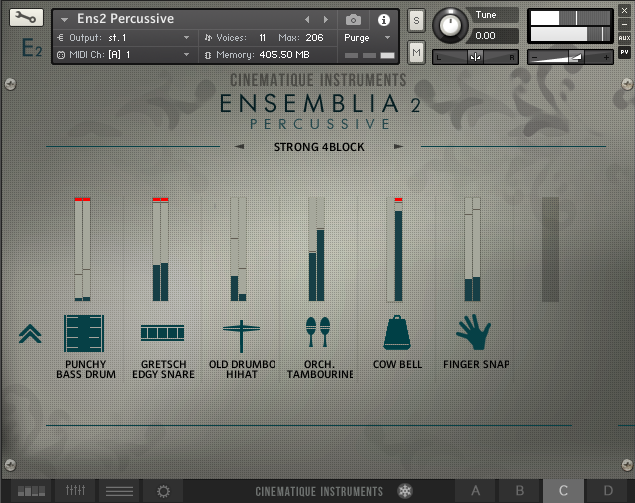Solo the instrument with S button
This screenshot has height=503, width=635.
(x=416, y=20)
